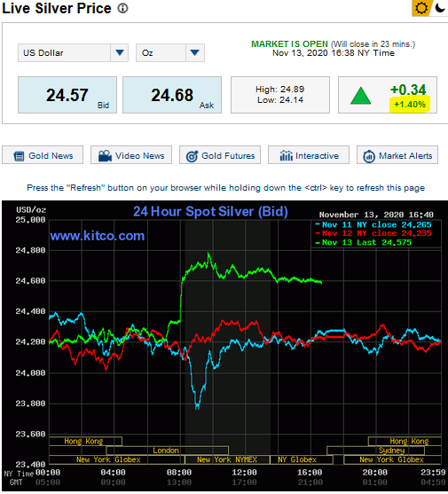Click the Market Alerts icon

pos(369,156)
